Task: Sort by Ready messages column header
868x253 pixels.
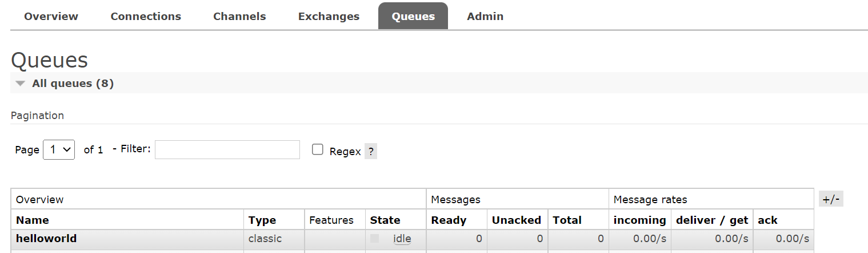Action: pyautogui.click(x=449, y=220)
